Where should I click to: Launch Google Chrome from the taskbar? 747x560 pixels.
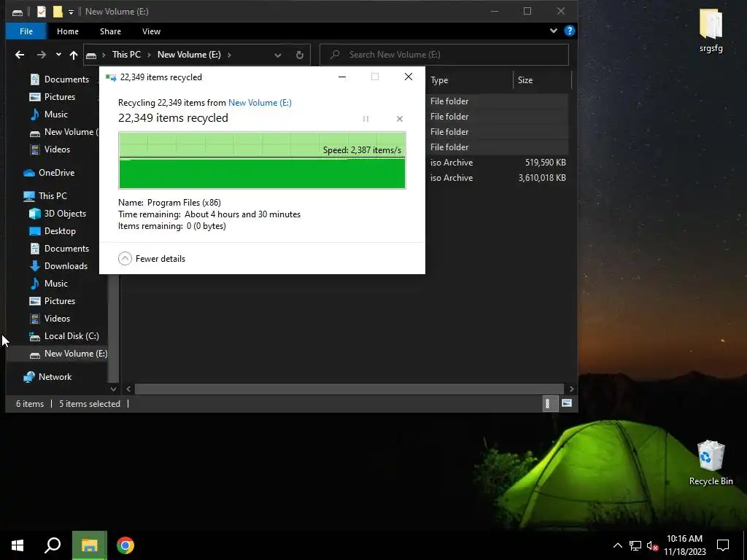coord(125,545)
